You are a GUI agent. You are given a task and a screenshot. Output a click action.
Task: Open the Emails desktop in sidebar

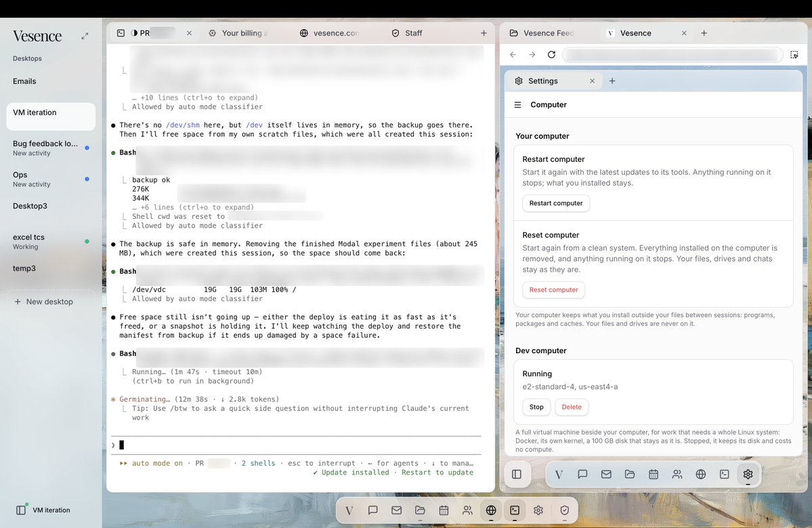click(x=51, y=81)
